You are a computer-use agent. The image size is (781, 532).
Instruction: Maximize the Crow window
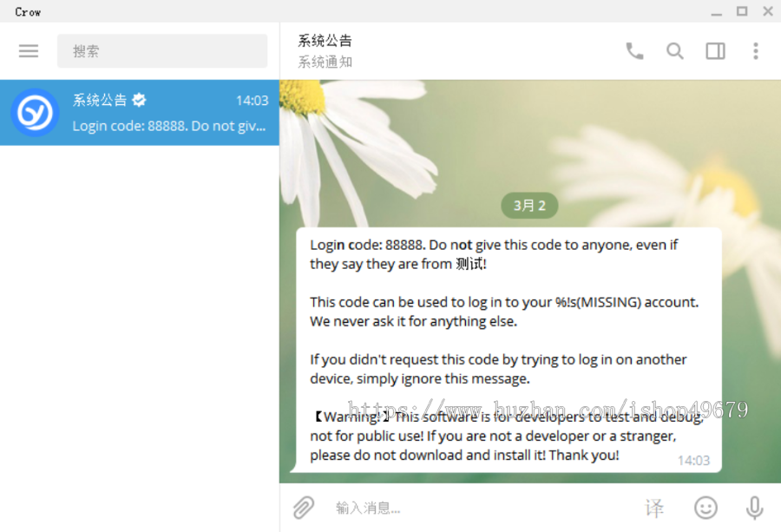[x=742, y=11]
